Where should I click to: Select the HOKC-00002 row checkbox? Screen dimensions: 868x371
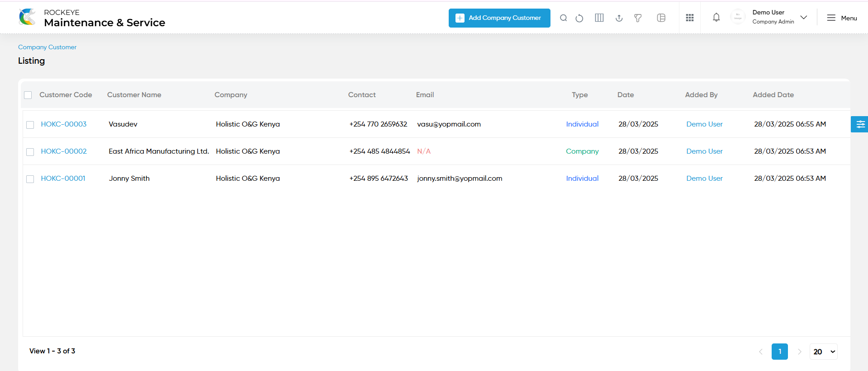click(30, 152)
